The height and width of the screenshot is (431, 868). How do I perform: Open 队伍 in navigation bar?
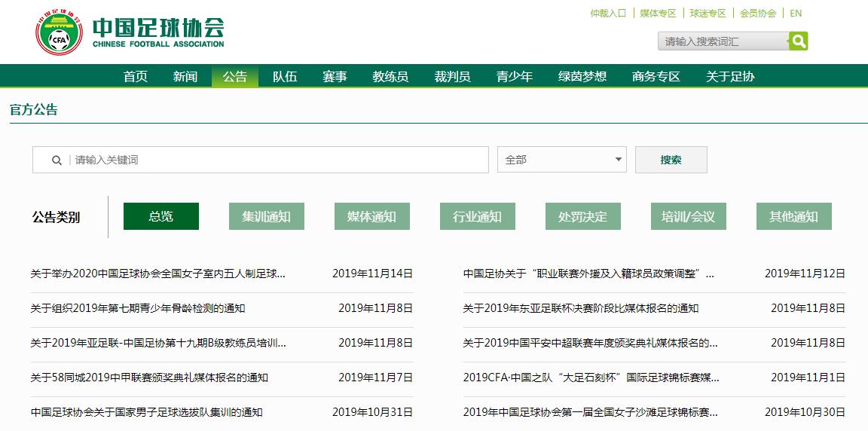[x=285, y=76]
